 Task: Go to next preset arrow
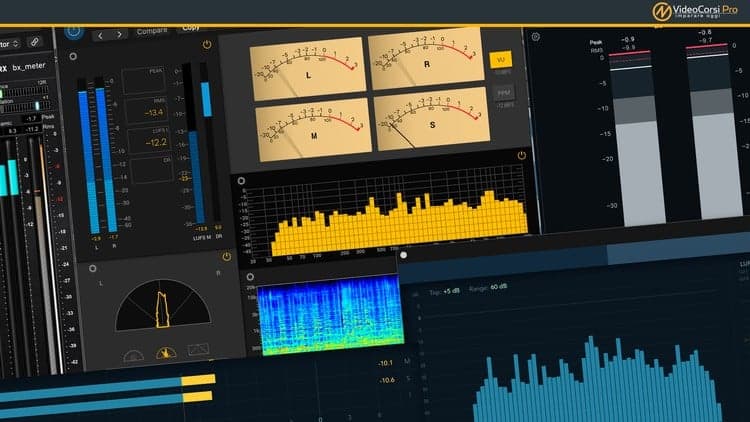tap(119, 34)
